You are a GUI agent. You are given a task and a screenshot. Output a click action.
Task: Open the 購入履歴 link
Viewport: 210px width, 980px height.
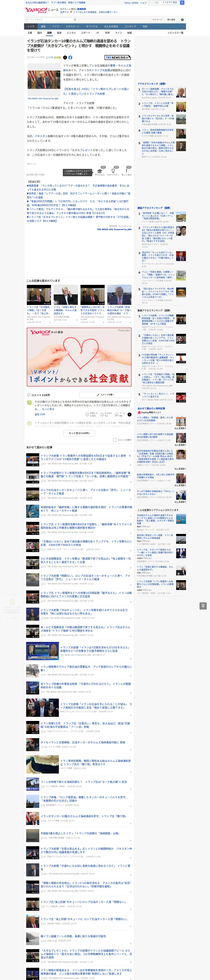pos(171,19)
